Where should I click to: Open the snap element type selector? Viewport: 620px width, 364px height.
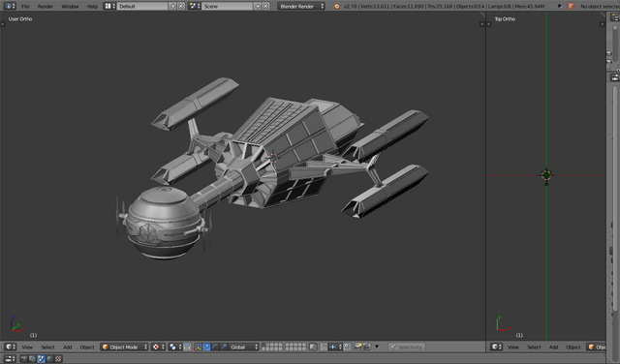[335, 347]
